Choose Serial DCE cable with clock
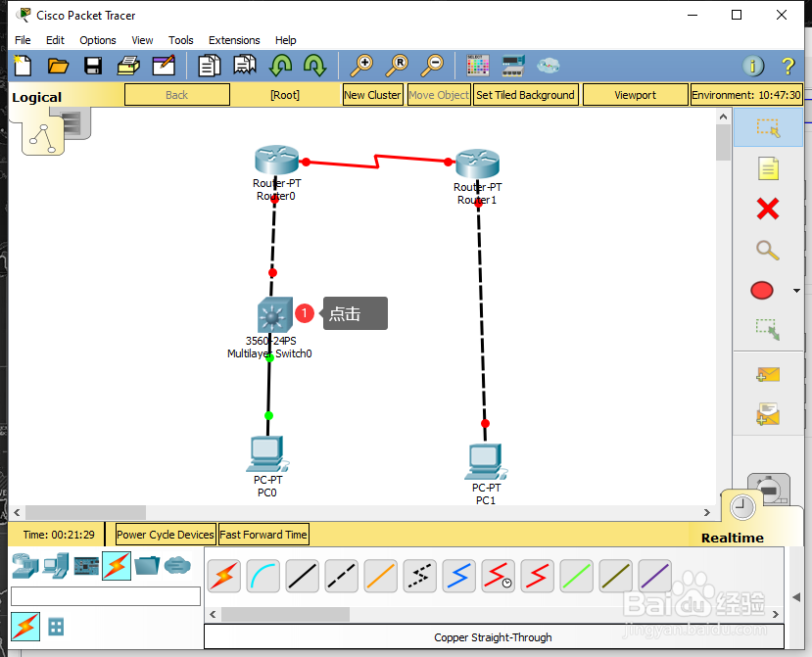The width and height of the screenshot is (812, 657). coord(498,575)
